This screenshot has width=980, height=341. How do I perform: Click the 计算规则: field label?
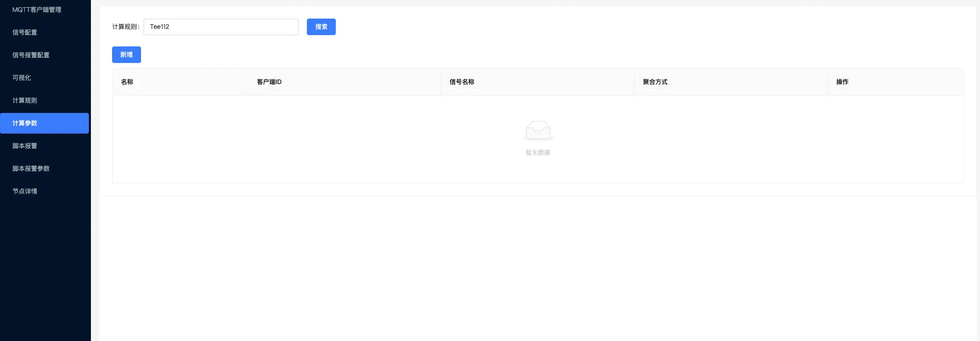pos(126,27)
